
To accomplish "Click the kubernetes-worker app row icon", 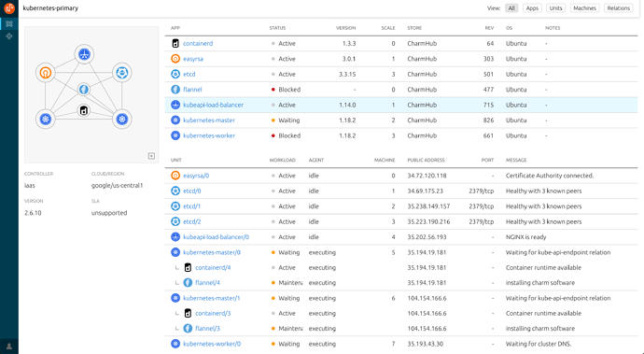I will point(175,135).
